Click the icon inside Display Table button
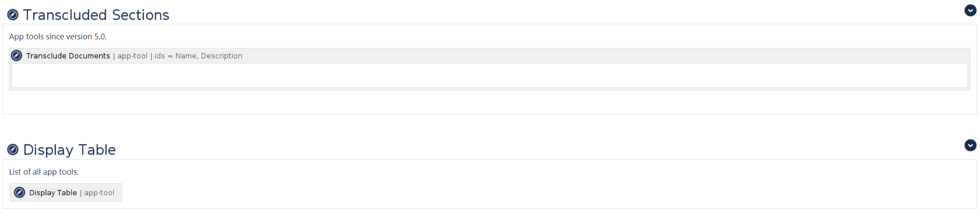980x217 pixels. 19,192
